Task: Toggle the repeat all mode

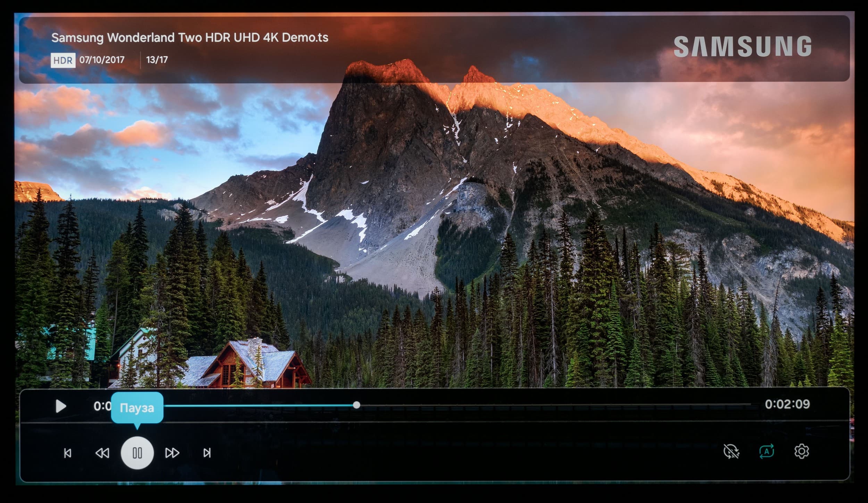Action: [767, 452]
